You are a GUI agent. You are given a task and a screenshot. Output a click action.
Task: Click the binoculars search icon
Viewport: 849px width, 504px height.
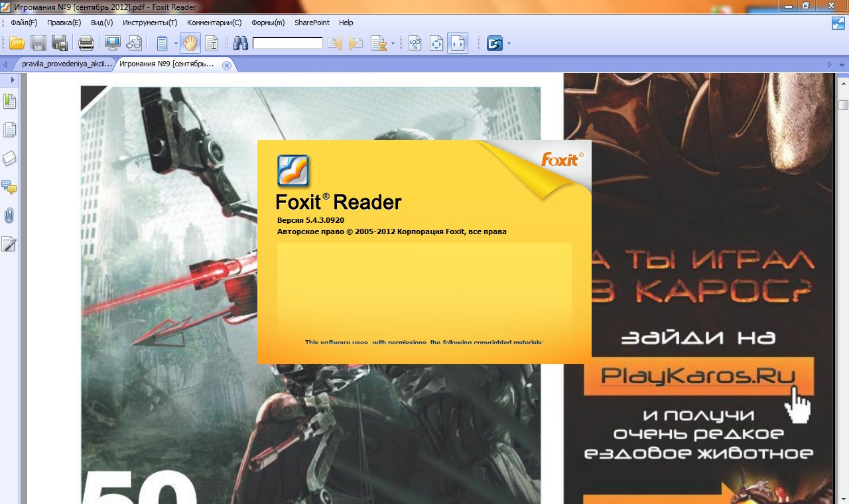240,44
